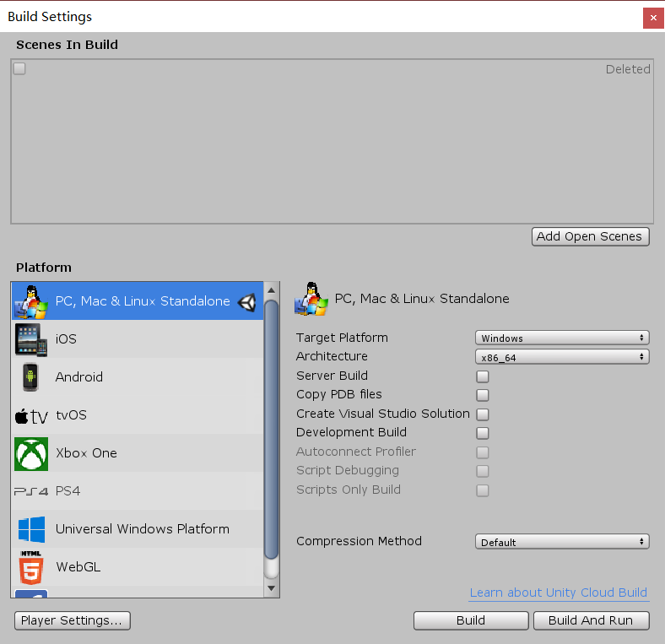Image resolution: width=665 pixels, height=644 pixels.
Task: Click platform list scroll down arrow
Action: coord(272,588)
